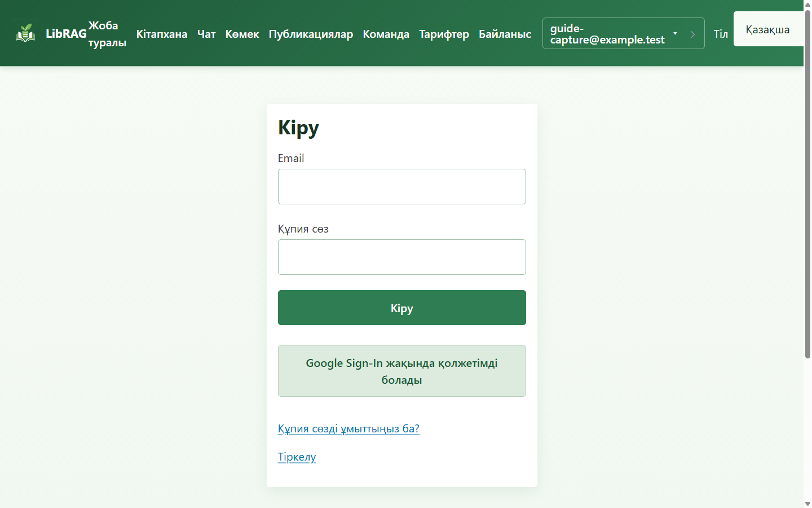Screen dimensions: 812x508
Task: Click the Құпия сөз field label
Action: click(x=303, y=229)
